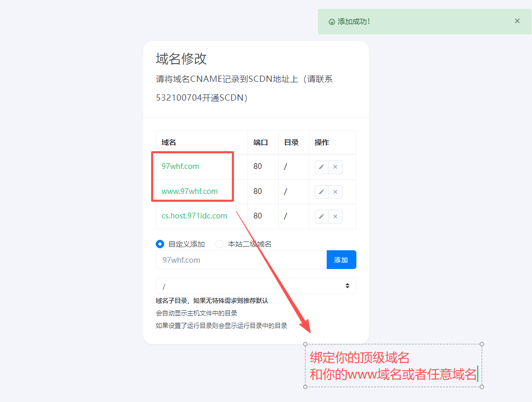Focus the domain input field with 97whf.com
The height and width of the screenshot is (402, 532).
241,260
